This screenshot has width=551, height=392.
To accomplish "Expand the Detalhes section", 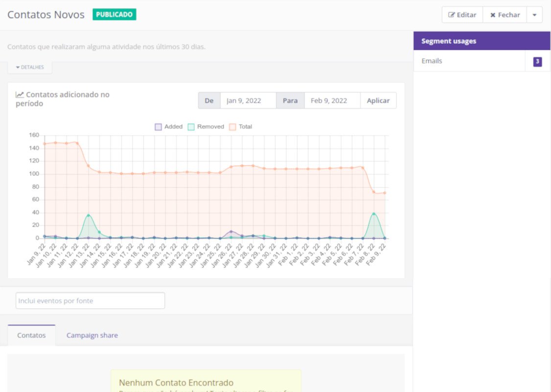I will pyautogui.click(x=30, y=67).
